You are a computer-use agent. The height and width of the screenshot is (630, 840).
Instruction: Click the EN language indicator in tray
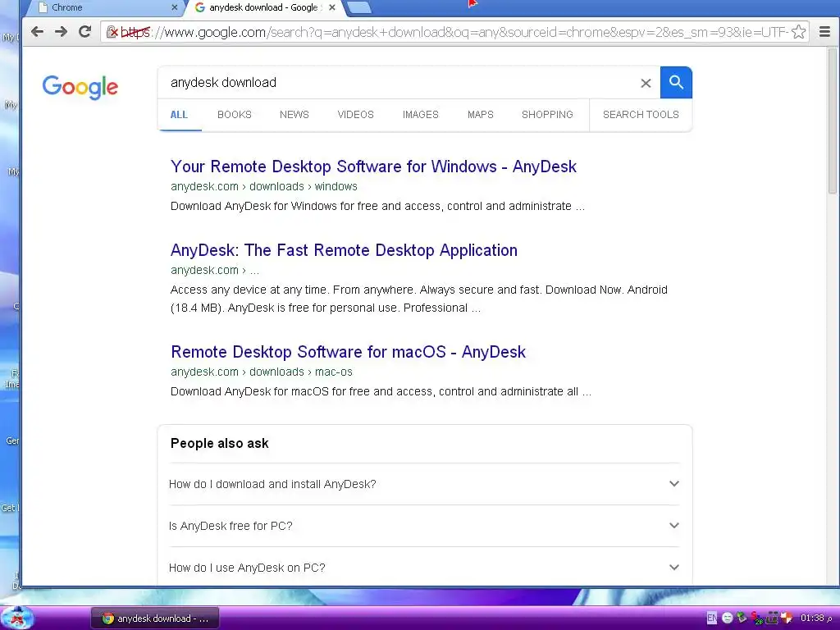(x=711, y=619)
